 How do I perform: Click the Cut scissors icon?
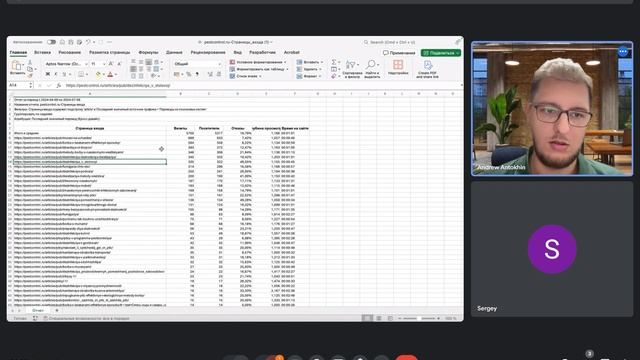(30, 62)
